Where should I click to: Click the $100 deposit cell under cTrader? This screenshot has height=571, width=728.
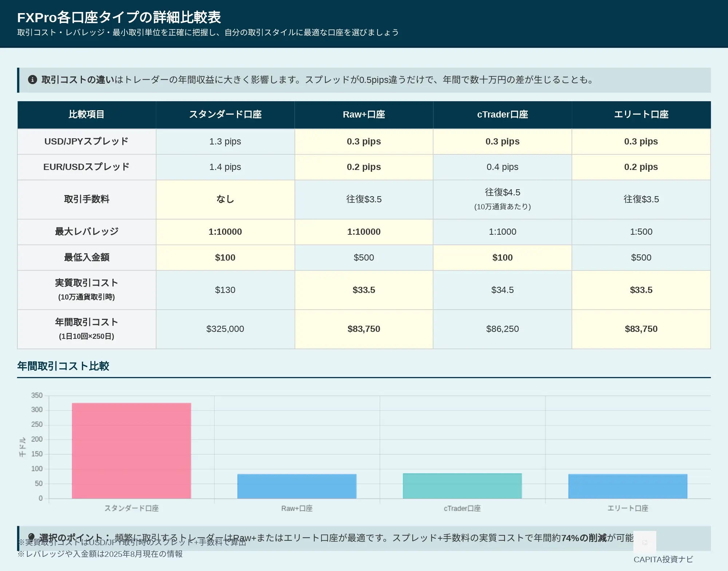(503, 258)
